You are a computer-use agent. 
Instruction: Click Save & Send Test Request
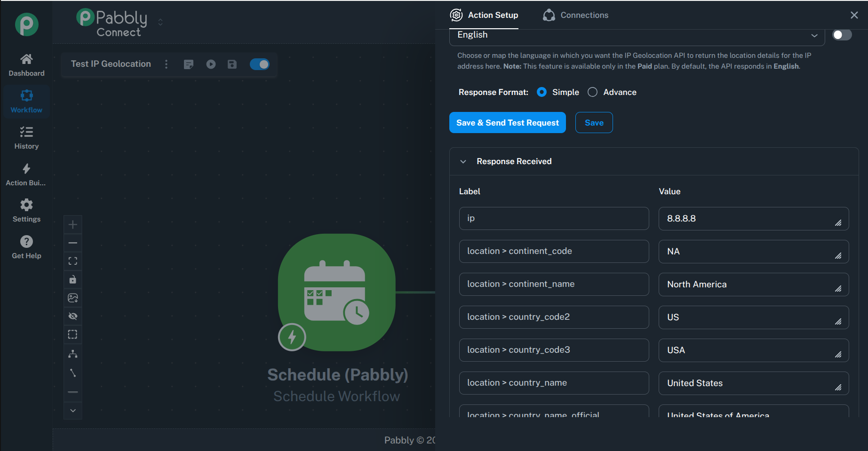point(508,123)
